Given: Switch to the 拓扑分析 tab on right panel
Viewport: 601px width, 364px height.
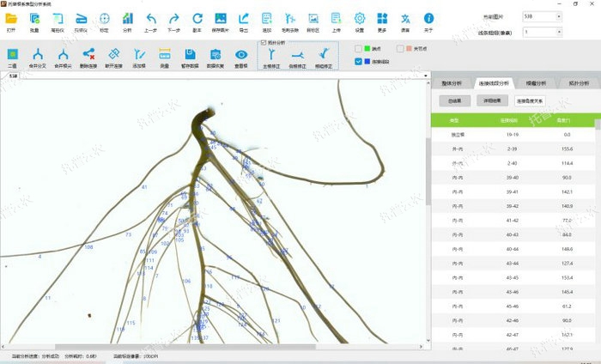Looking at the screenshot, I should 578,83.
